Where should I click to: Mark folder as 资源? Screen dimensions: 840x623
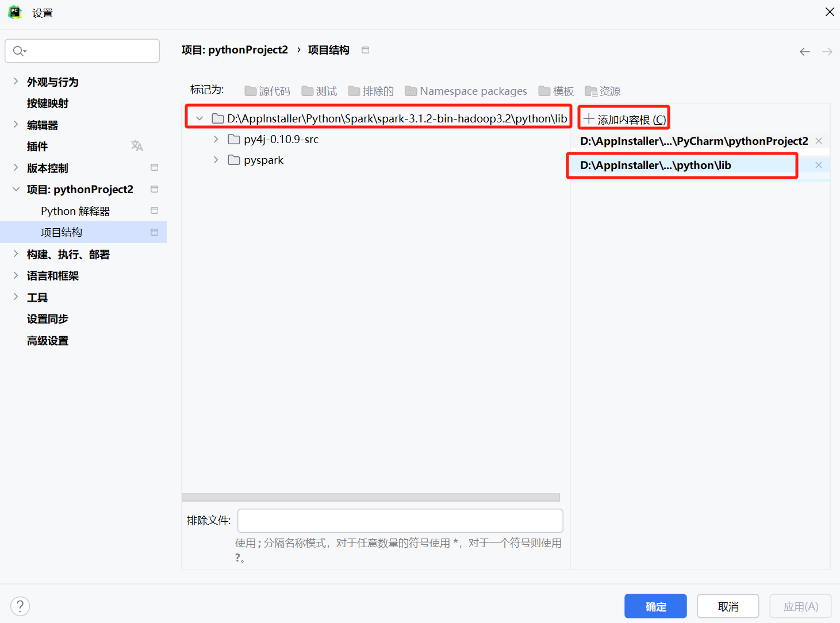[x=602, y=91]
